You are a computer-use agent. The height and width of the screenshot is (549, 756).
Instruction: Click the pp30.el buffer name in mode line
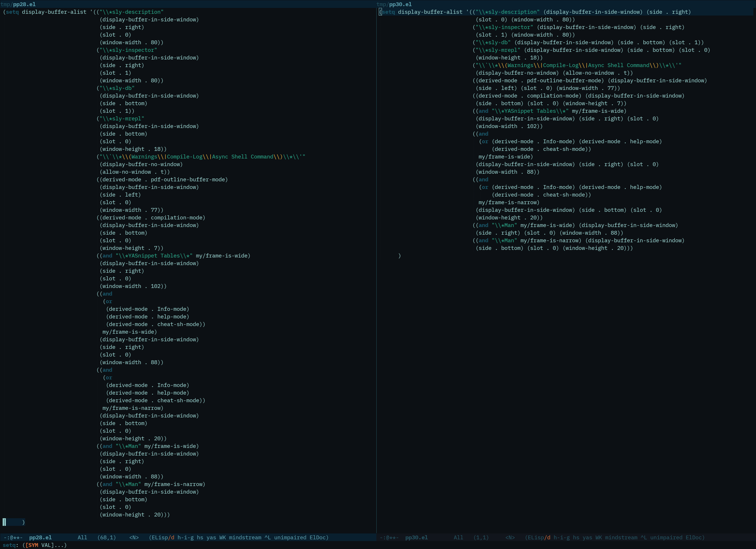tap(416, 537)
